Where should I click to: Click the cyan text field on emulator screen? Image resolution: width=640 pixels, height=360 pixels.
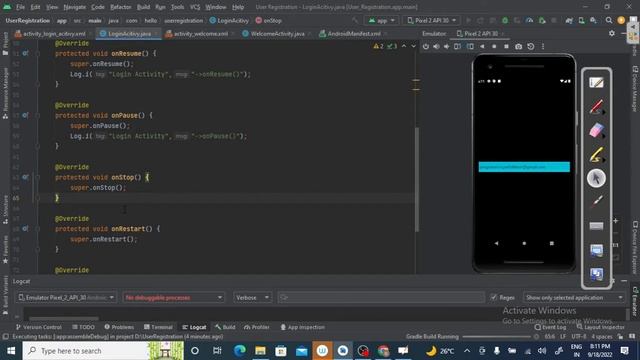coord(524,167)
